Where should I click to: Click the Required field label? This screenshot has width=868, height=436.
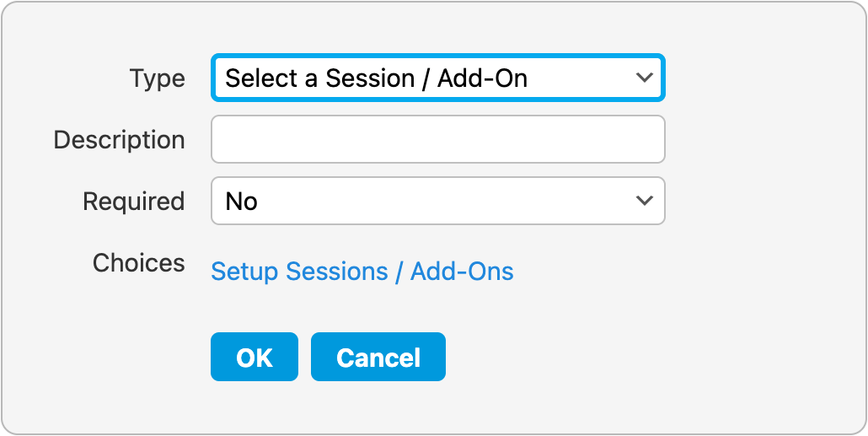(x=133, y=202)
